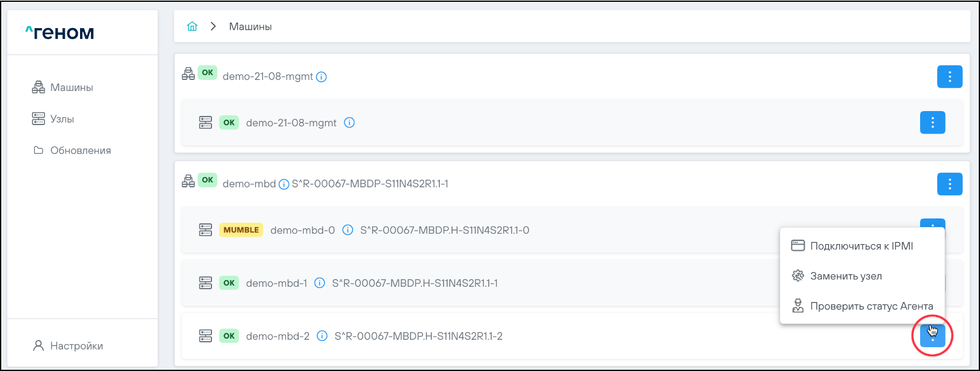The height and width of the screenshot is (371, 980).
Task: Show info for demo-mbd machine
Action: point(283,184)
